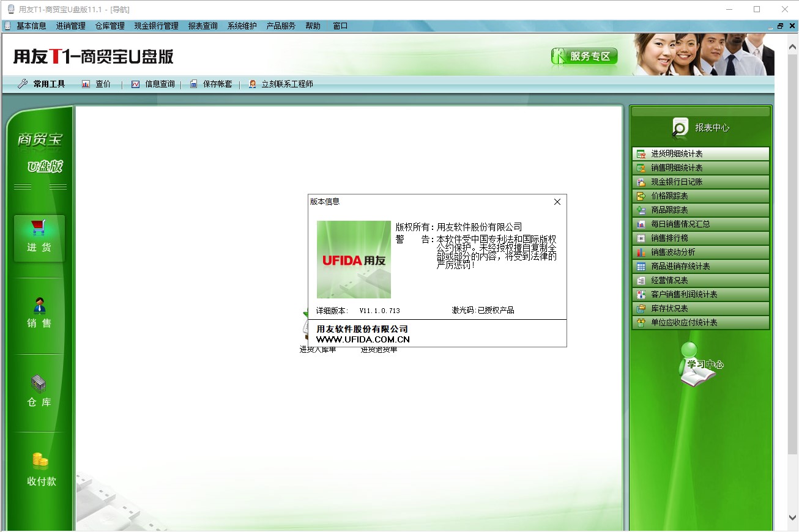Click 激光码:已授权产品 text

(x=483, y=311)
